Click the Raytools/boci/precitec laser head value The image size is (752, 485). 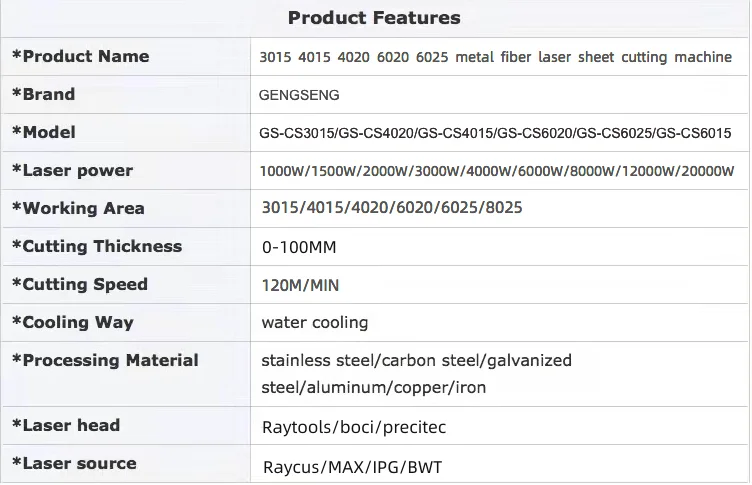[x=353, y=428]
